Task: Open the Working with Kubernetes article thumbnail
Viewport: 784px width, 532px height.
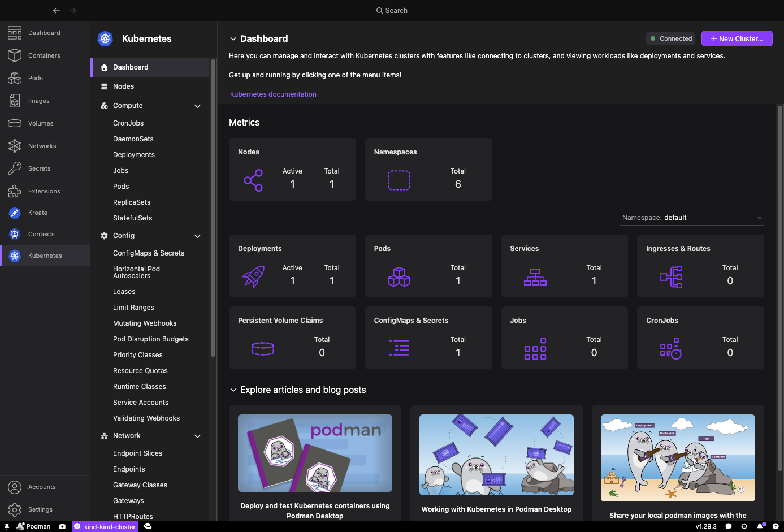Action: 496,455
